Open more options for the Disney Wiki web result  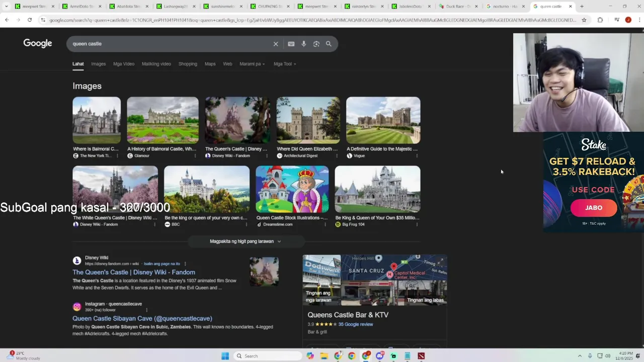coord(185,263)
